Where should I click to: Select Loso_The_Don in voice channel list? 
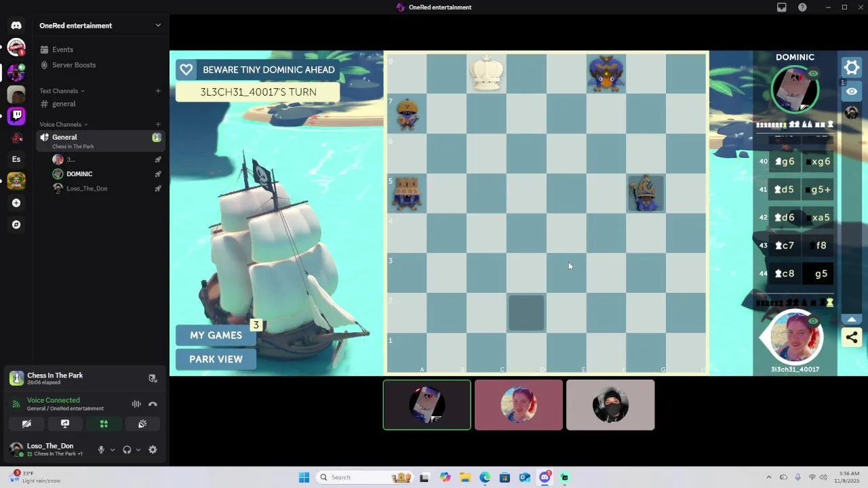tap(106, 188)
